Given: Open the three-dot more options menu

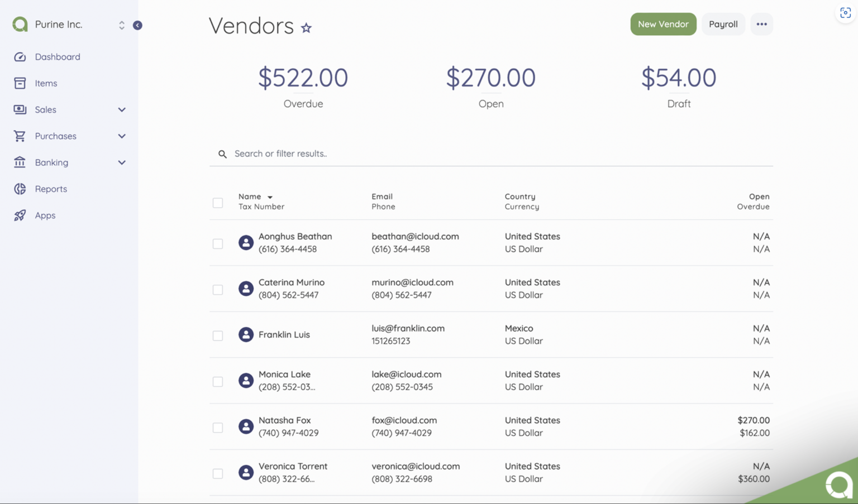Looking at the screenshot, I should (x=761, y=24).
